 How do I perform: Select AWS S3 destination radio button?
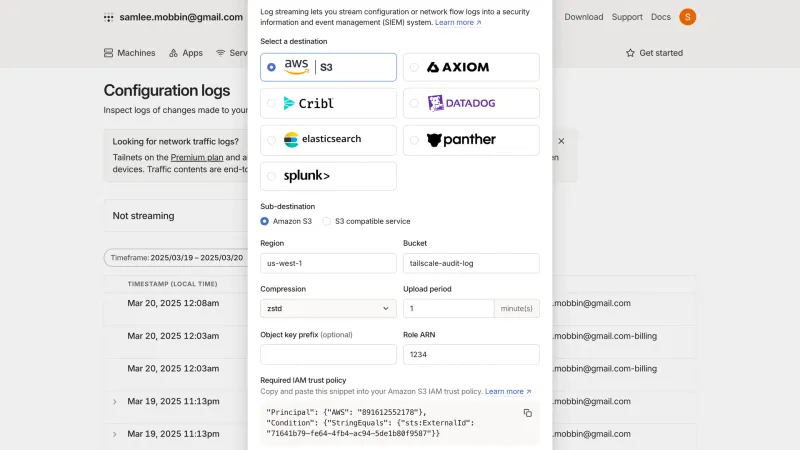pos(271,67)
